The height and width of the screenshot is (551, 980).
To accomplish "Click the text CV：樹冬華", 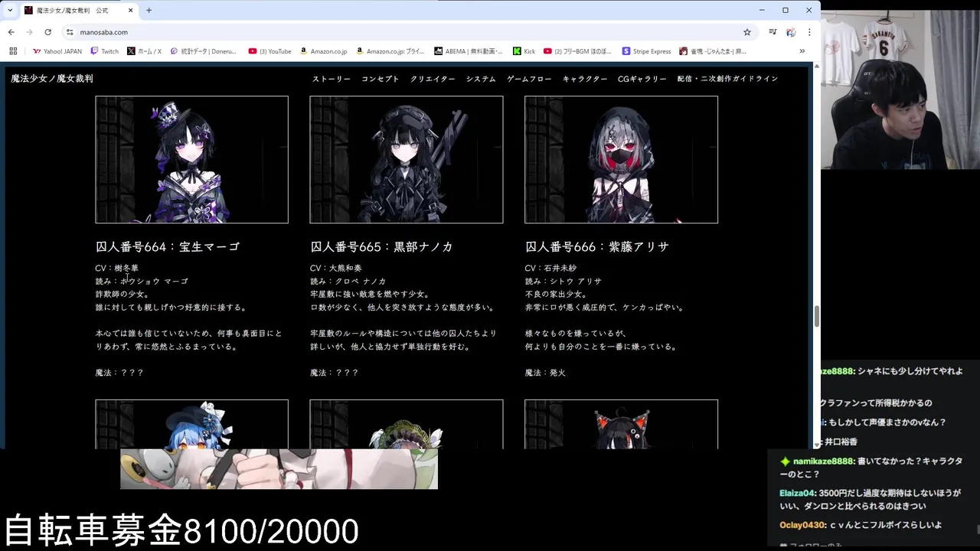I will tap(117, 268).
